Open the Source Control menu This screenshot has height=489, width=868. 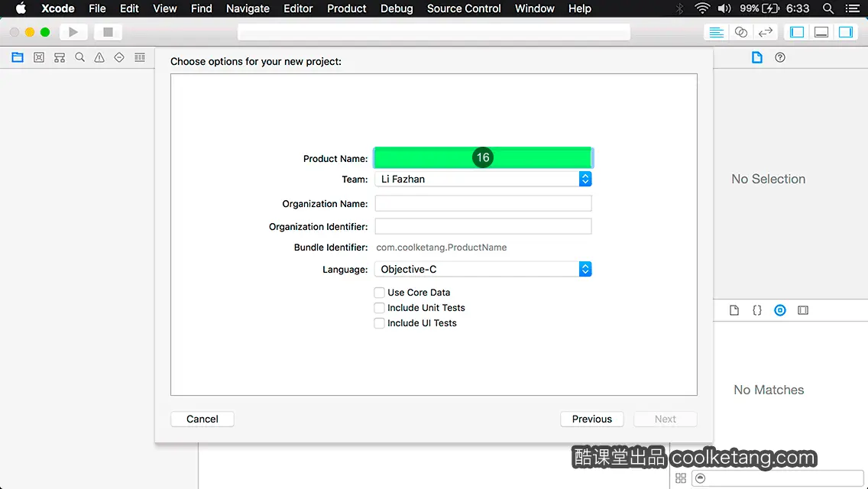click(x=464, y=8)
